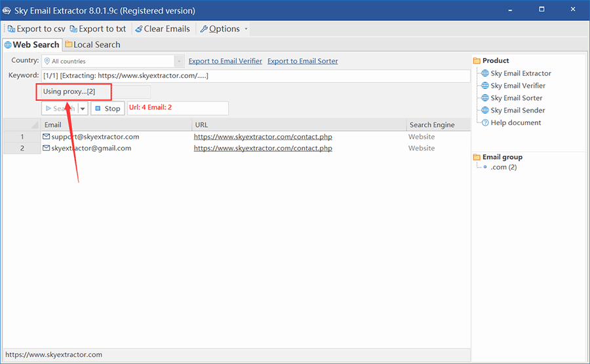
Task: Open Sky Email Sorter product link
Action: pos(517,98)
